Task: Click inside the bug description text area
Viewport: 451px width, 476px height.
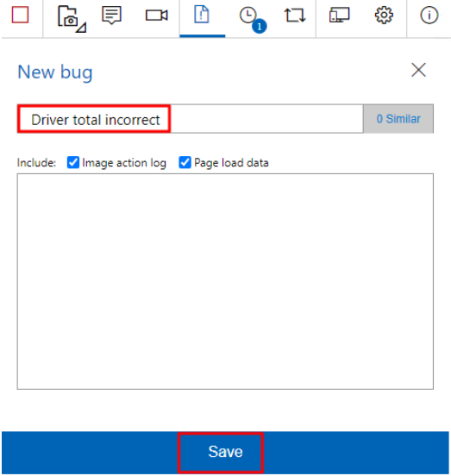Action: click(x=225, y=281)
